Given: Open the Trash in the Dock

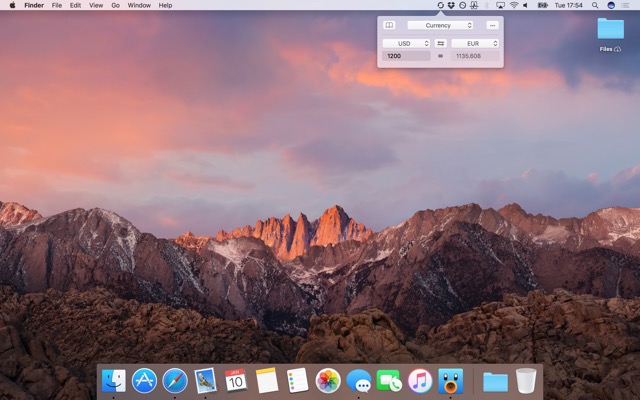Looking at the screenshot, I should tap(526, 380).
